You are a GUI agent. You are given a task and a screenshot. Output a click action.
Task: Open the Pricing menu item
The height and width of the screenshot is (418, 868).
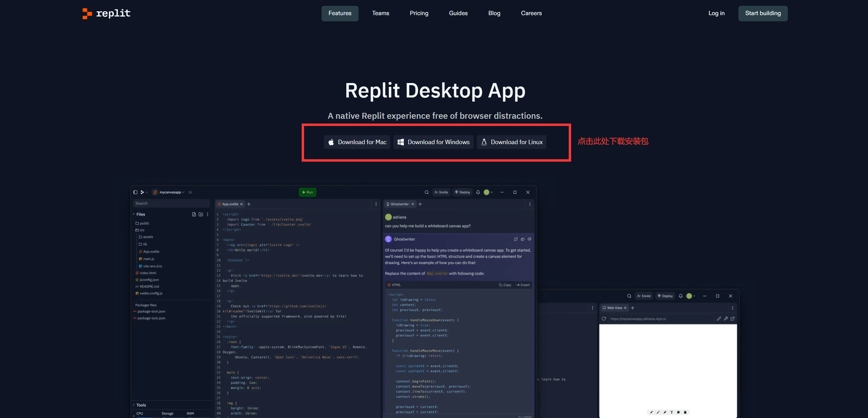coord(419,13)
